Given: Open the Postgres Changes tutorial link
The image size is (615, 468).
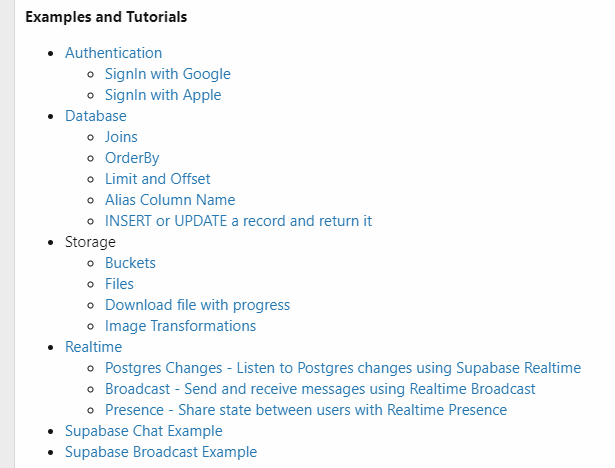Looking at the screenshot, I should point(342,368).
